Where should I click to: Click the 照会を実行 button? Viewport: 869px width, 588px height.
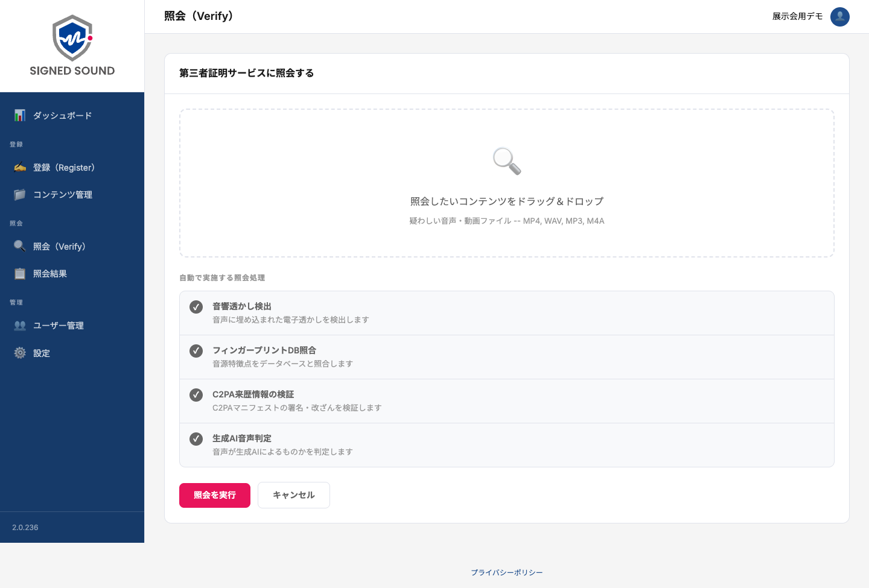tap(215, 495)
